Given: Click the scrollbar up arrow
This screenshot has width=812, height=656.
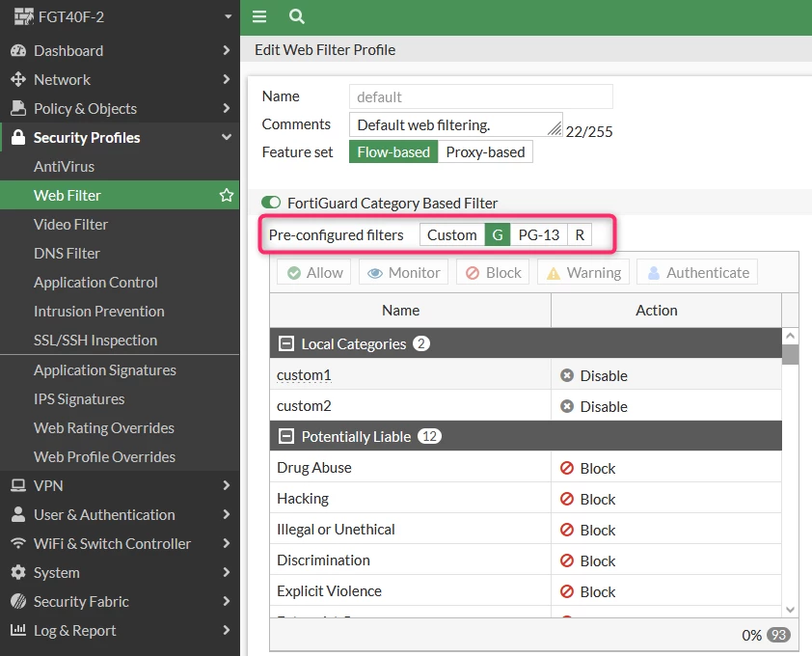Looking at the screenshot, I should tap(790, 336).
